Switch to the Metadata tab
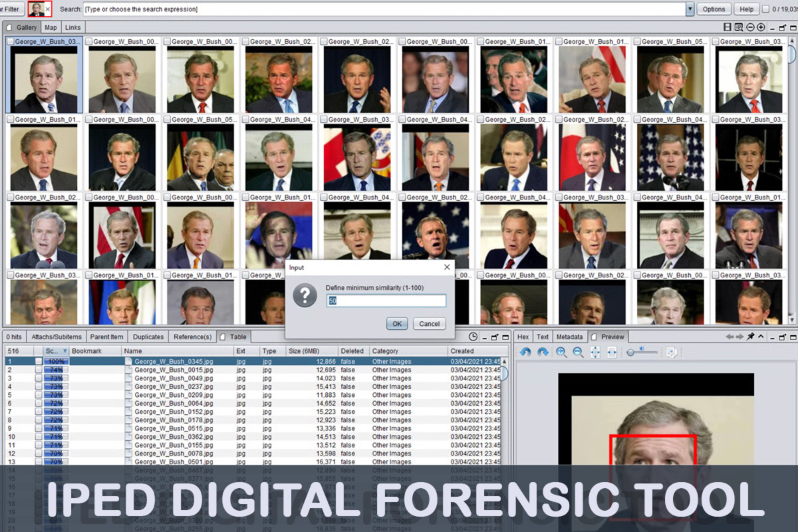This screenshot has width=798, height=532. (x=569, y=337)
